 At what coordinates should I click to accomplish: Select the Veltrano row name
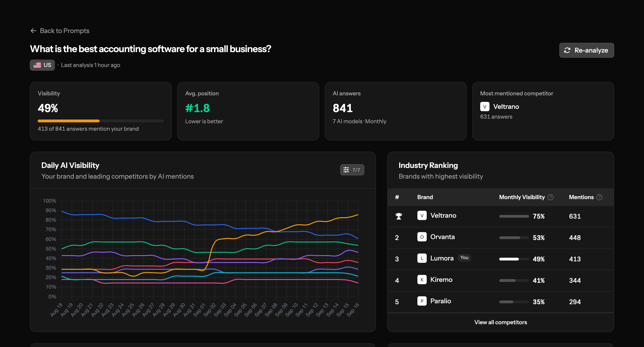(443, 216)
